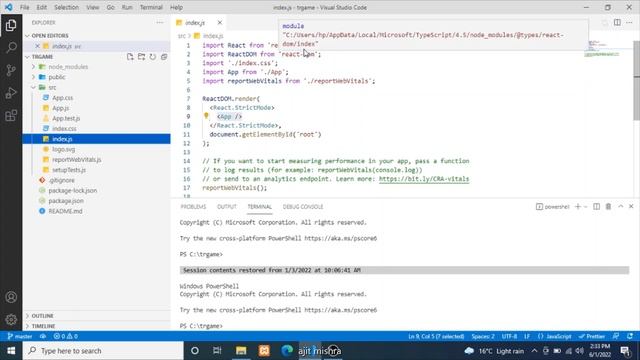Open the Terminal menu
The image size is (640, 360).
151,7
